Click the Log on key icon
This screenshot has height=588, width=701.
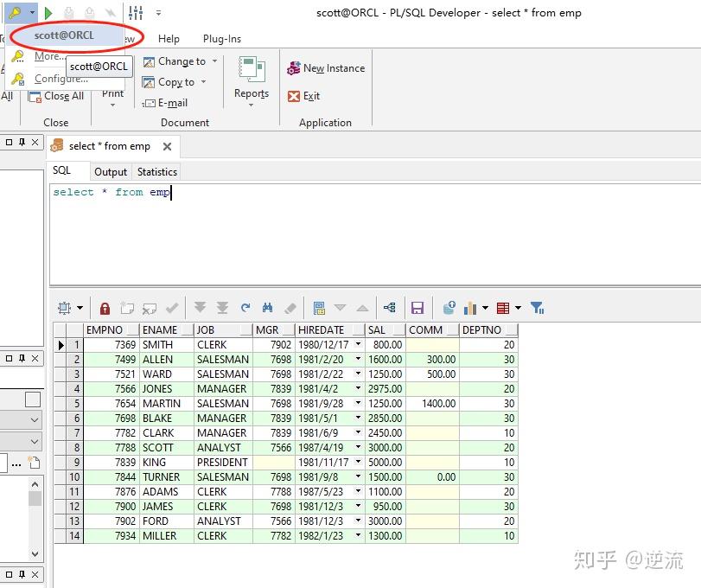[16, 13]
